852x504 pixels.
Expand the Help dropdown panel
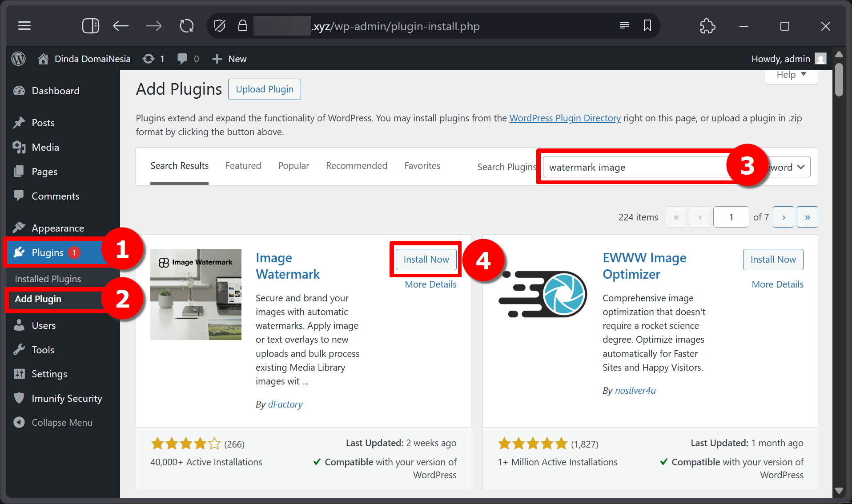click(791, 75)
